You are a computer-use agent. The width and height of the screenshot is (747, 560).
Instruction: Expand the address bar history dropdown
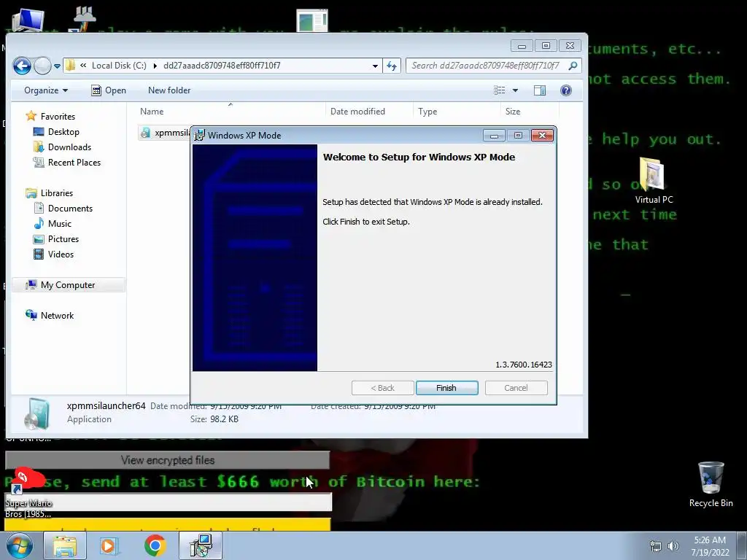click(375, 66)
